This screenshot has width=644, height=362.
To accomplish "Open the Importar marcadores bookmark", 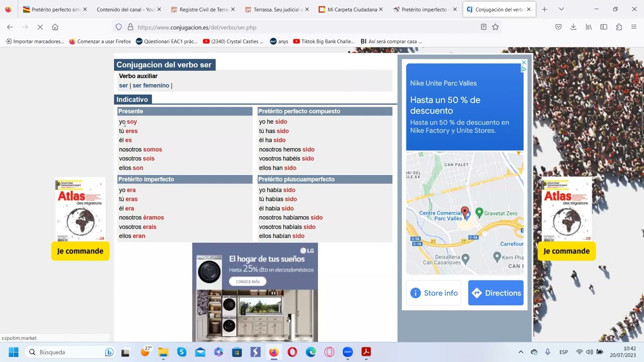I will (35, 41).
